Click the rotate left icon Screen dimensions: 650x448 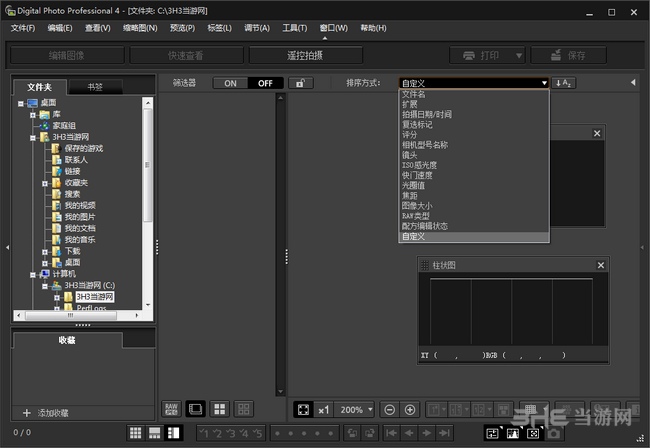pos(353,433)
